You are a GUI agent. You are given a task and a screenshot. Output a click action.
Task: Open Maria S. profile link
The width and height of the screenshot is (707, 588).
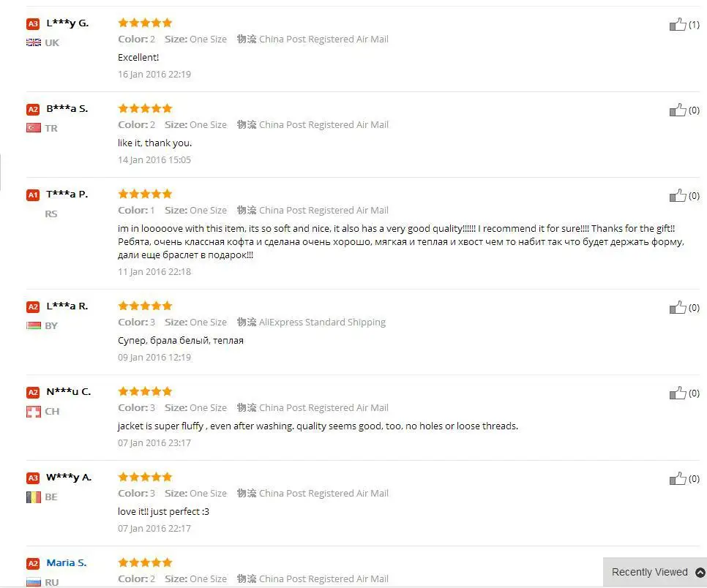(67, 562)
